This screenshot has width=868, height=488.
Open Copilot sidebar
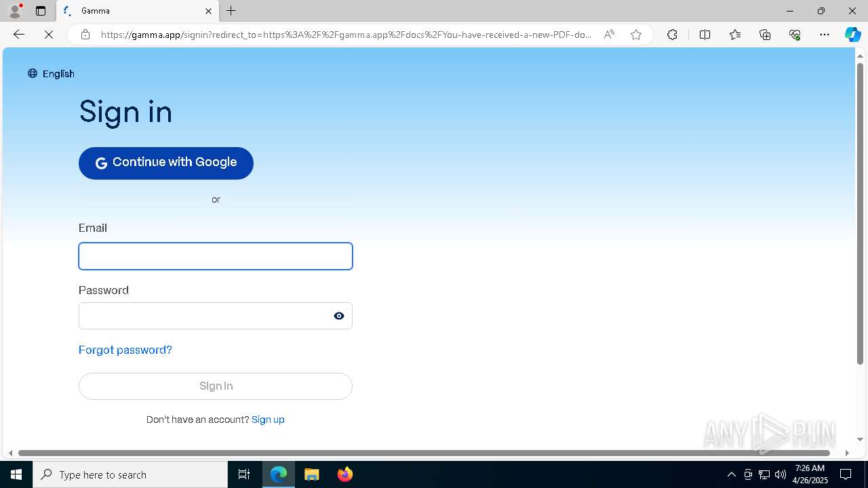click(852, 35)
